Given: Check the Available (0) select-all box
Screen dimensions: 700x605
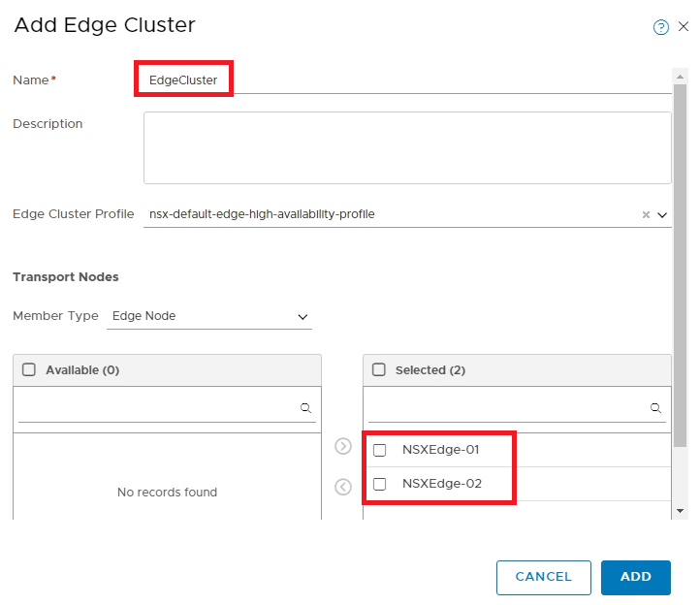Looking at the screenshot, I should click(x=29, y=369).
